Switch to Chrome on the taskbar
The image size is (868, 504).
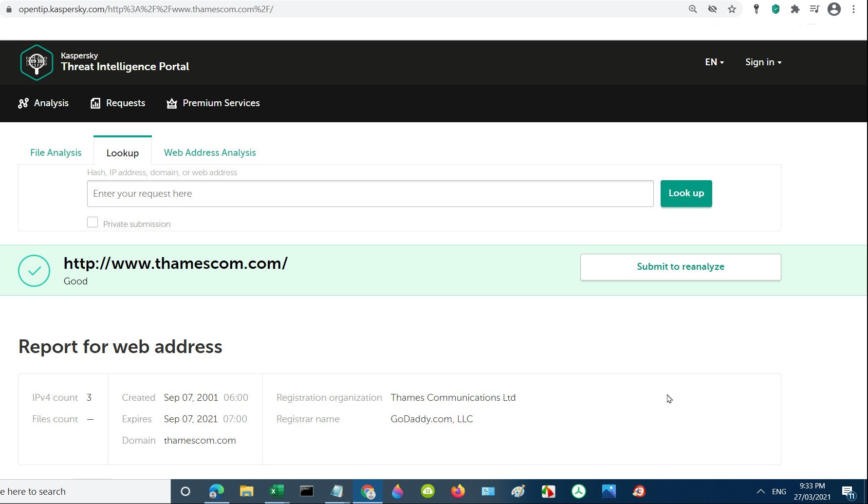(x=368, y=491)
